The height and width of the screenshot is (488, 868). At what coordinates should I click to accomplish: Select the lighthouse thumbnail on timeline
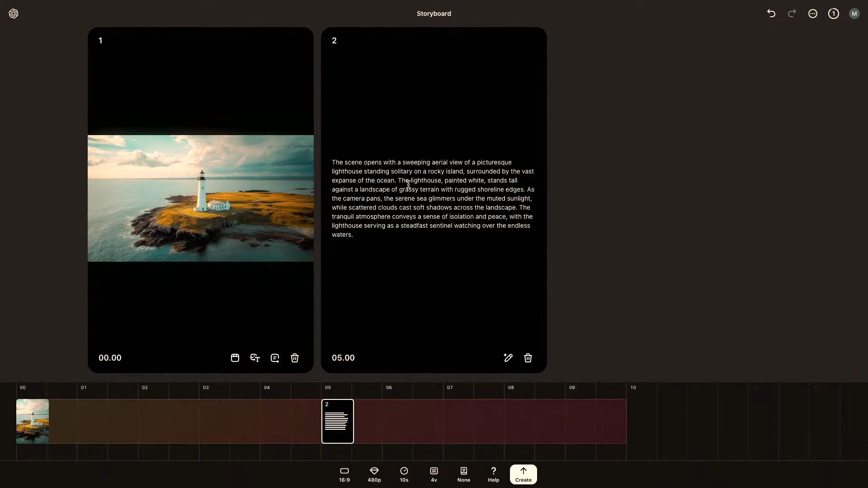click(33, 421)
